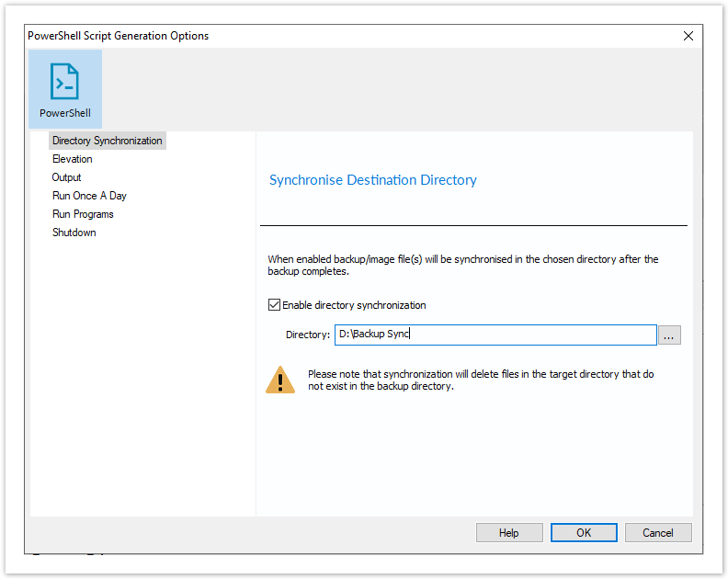
Task: Open Directory Synchronization options page
Action: tap(108, 141)
